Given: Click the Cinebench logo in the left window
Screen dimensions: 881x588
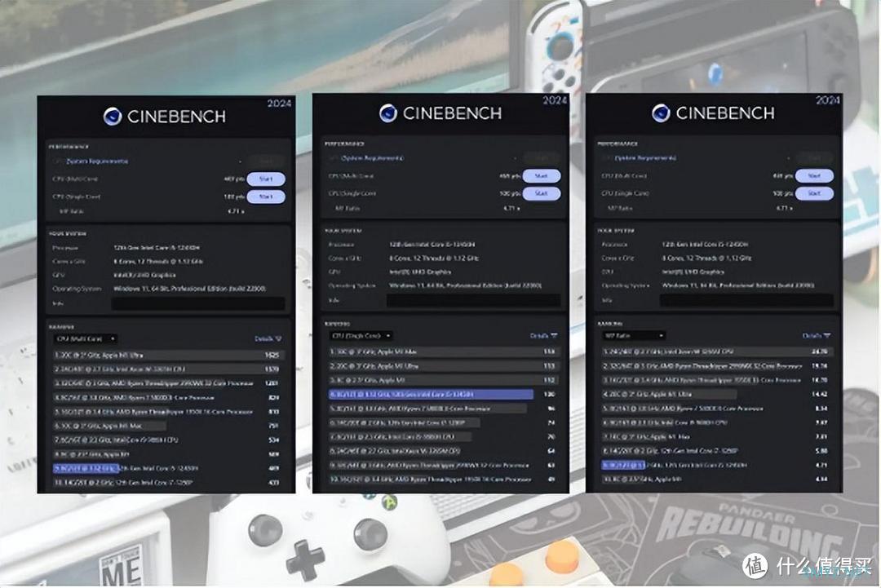Looking at the screenshot, I should [x=165, y=117].
